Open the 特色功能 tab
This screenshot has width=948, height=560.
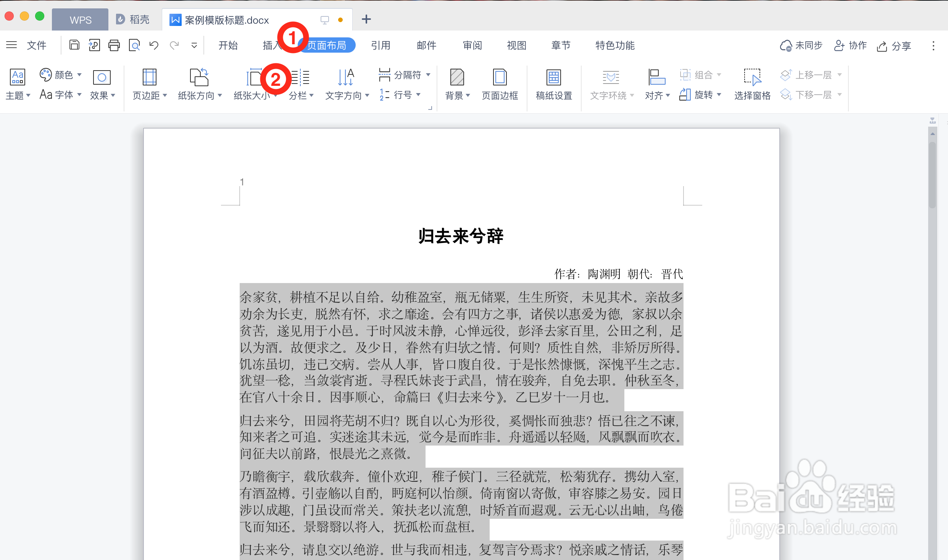tap(615, 45)
